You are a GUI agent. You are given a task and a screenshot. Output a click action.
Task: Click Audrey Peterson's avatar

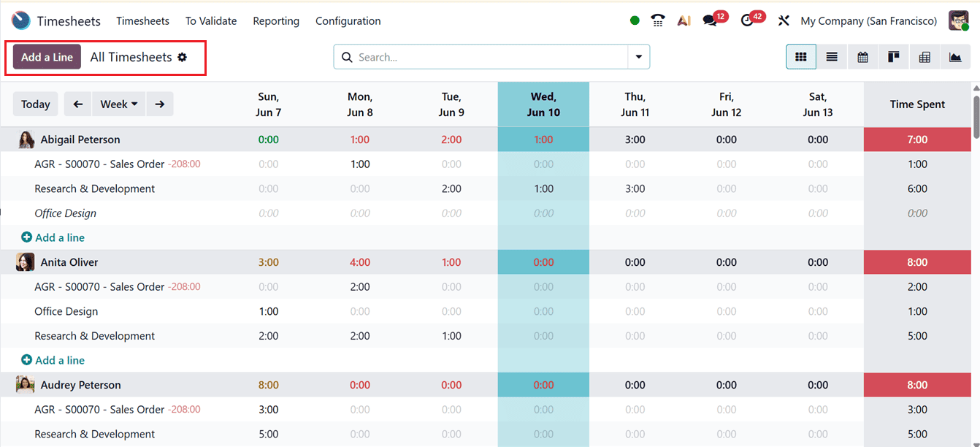(26, 385)
